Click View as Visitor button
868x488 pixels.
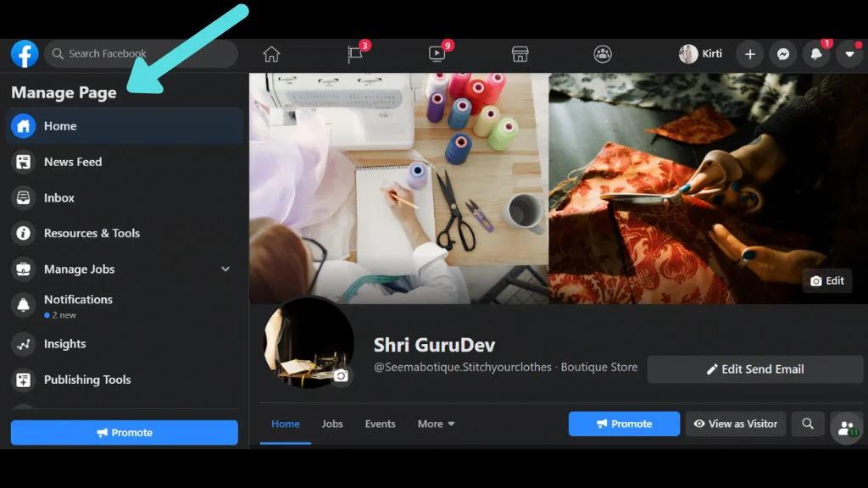coord(736,424)
